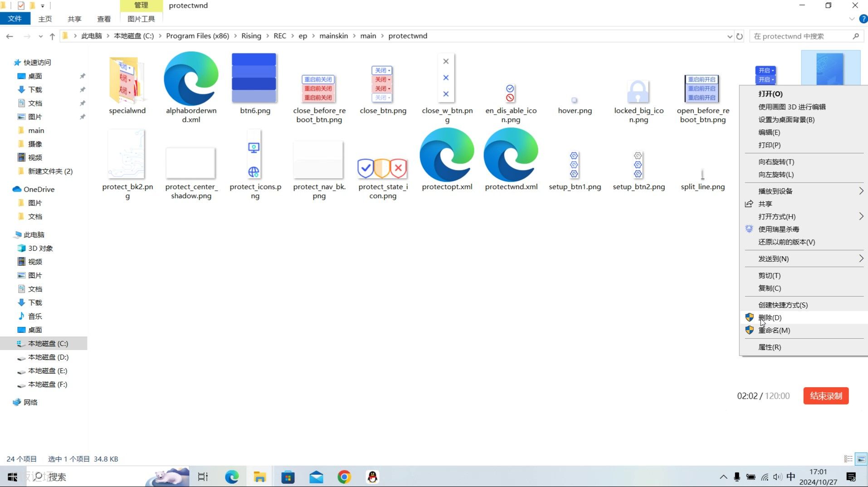Screen dimensions: 868x487
Task: Select the locked_big_icon.png lock icon
Action: 638,92
